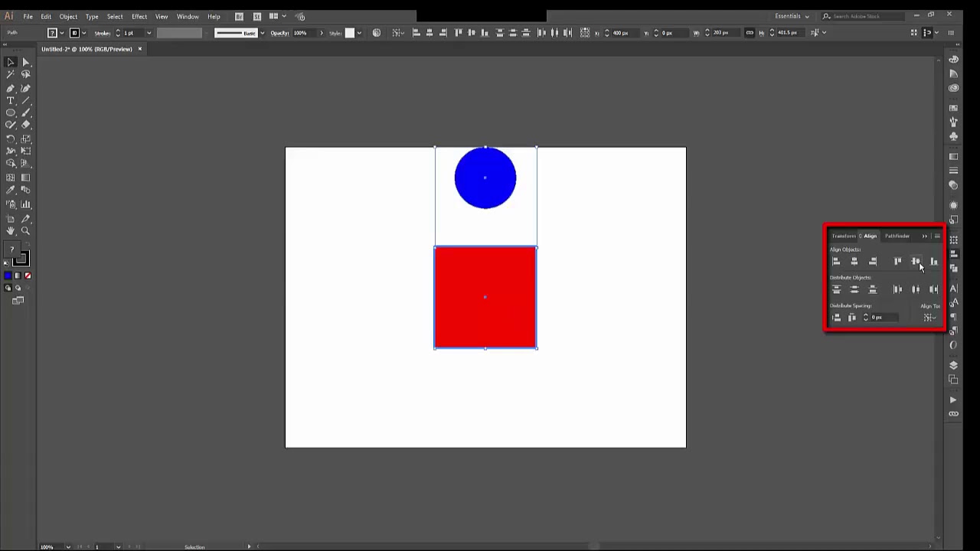The height and width of the screenshot is (551, 980).
Task: Click Horizontal Align Center in Align panel
Action: [854, 262]
